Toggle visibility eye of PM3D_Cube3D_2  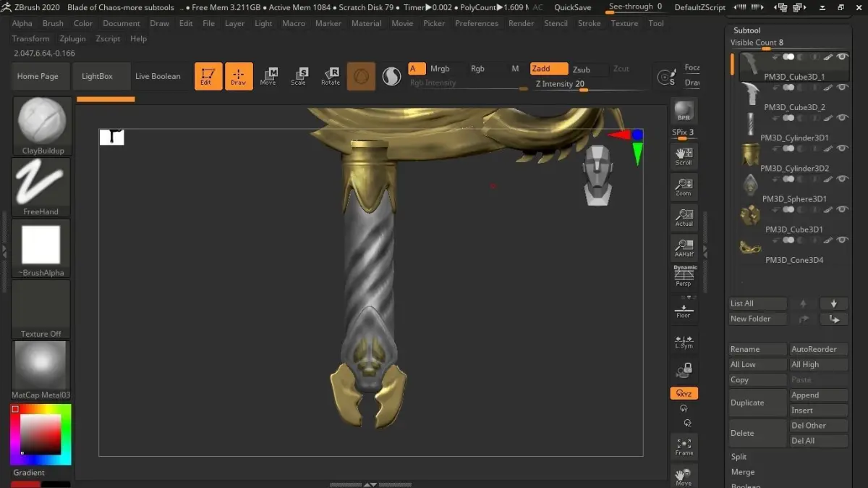coord(842,88)
